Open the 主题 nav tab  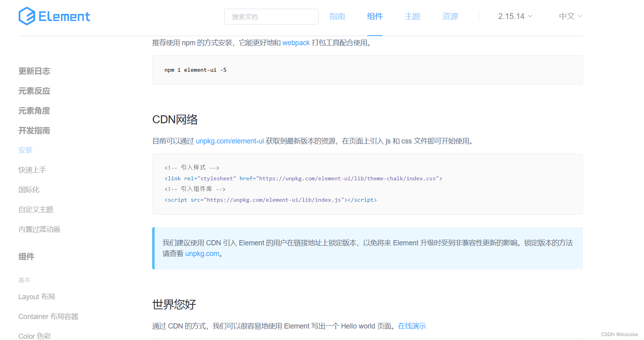tap(413, 16)
